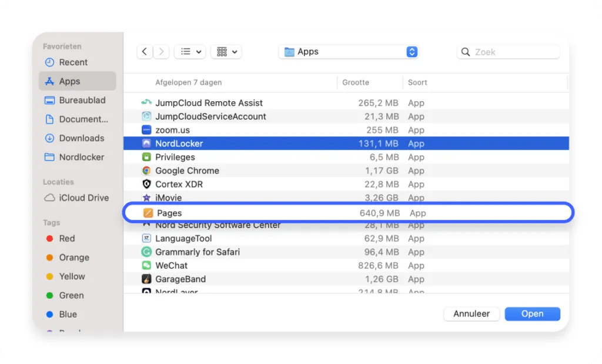Open the Nordlocker folder in sidebar
Screen dimensions: 602x364
click(77, 157)
